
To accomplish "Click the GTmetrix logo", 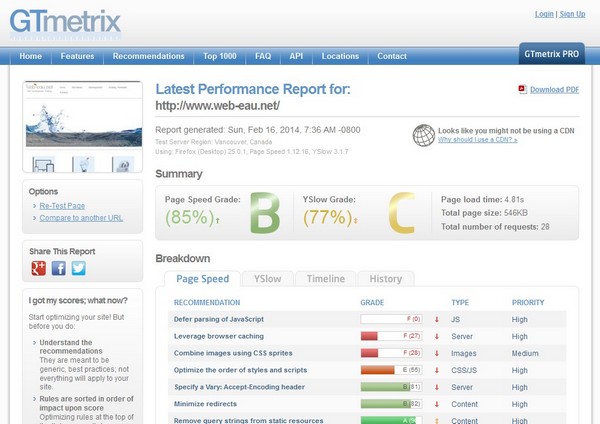I will click(x=65, y=24).
